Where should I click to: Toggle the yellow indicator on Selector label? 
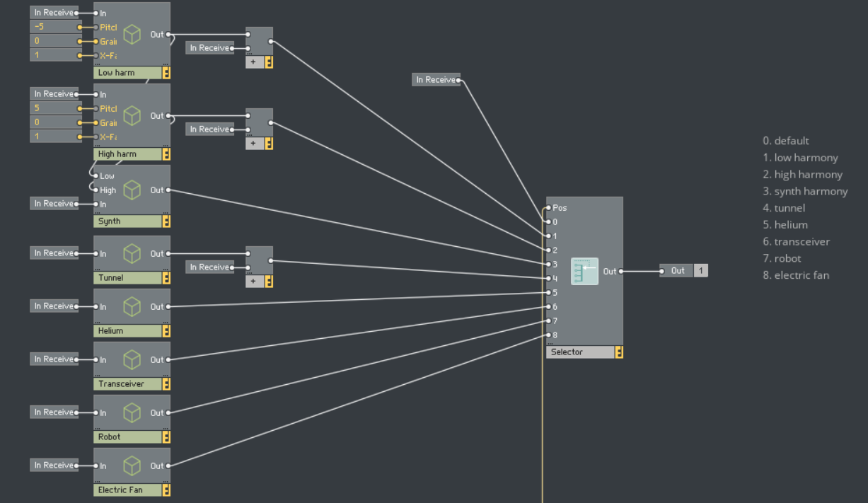(x=619, y=352)
